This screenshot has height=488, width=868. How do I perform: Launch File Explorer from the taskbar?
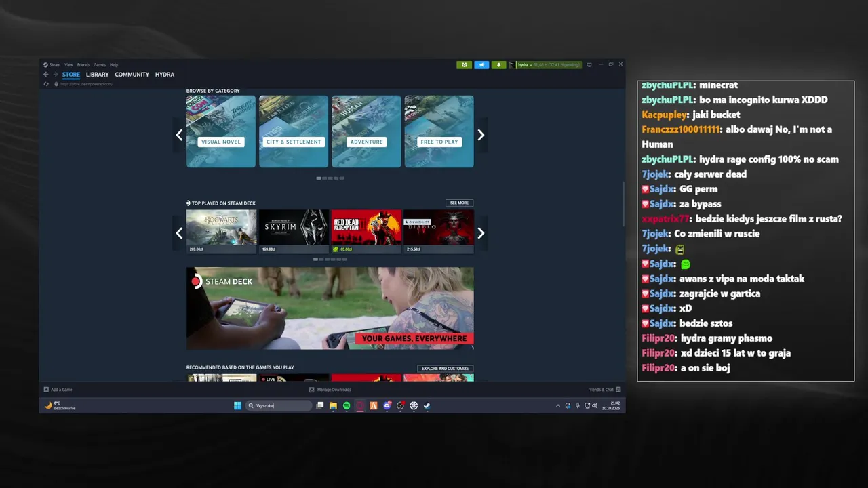[333, 406]
